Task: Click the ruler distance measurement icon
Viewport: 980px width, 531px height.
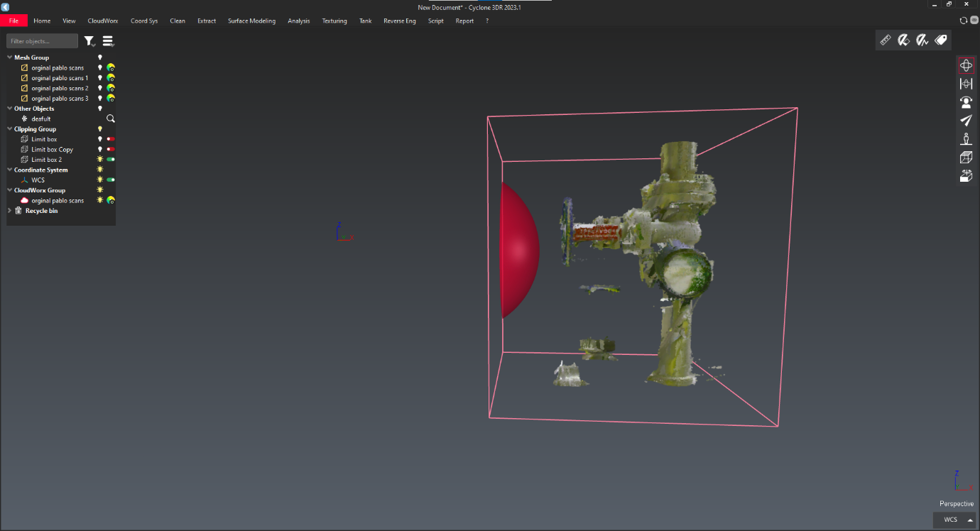Action: (885, 40)
